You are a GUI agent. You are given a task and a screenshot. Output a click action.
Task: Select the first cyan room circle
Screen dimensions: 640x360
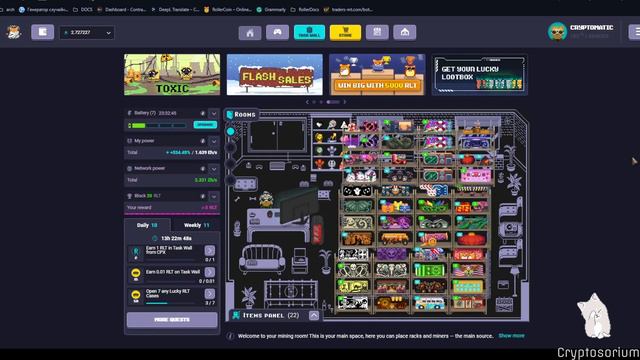coord(231,131)
